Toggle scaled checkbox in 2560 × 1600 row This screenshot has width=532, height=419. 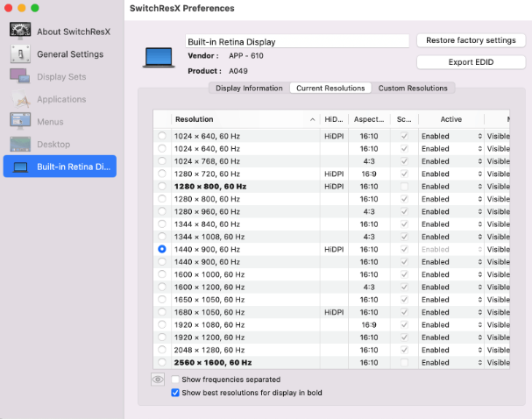coord(404,362)
